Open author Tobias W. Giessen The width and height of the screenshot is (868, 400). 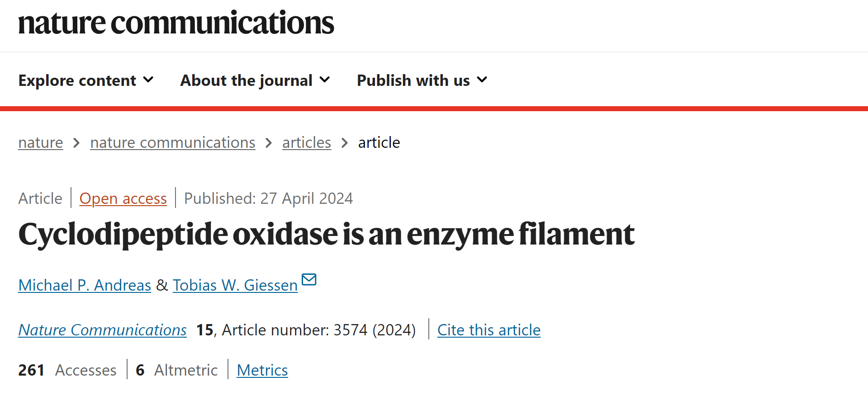pyautogui.click(x=235, y=285)
